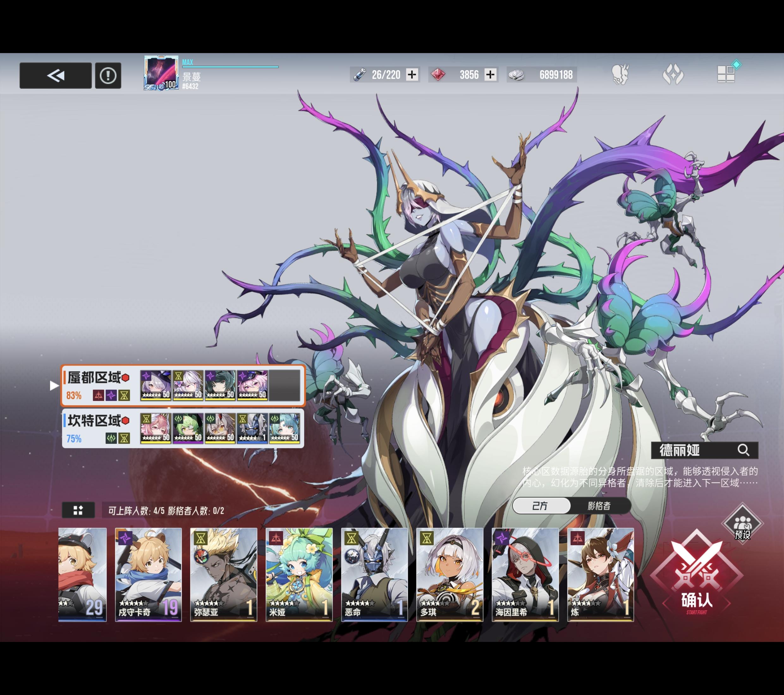Viewport: 784px width, 695px height.
Task: Open the 预设 preset team icon
Action: 743,524
